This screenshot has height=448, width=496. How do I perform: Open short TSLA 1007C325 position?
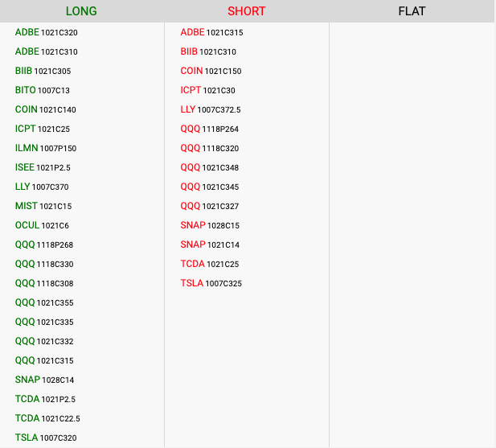[211, 283]
